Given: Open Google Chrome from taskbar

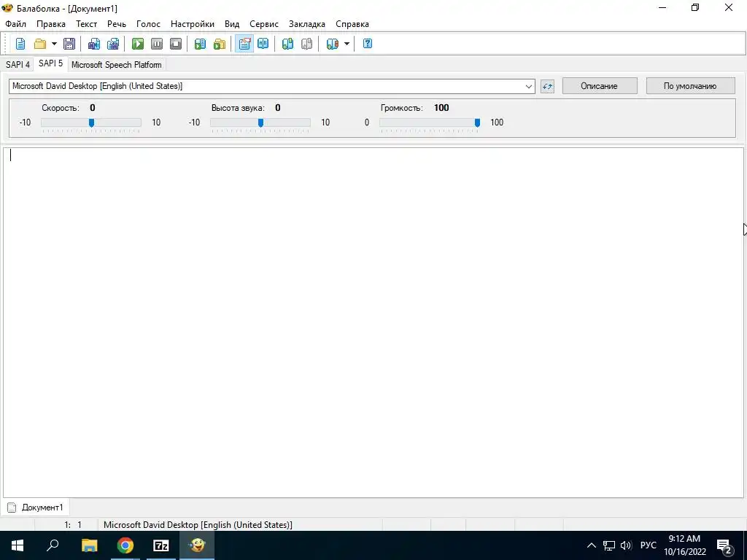Looking at the screenshot, I should [125, 545].
